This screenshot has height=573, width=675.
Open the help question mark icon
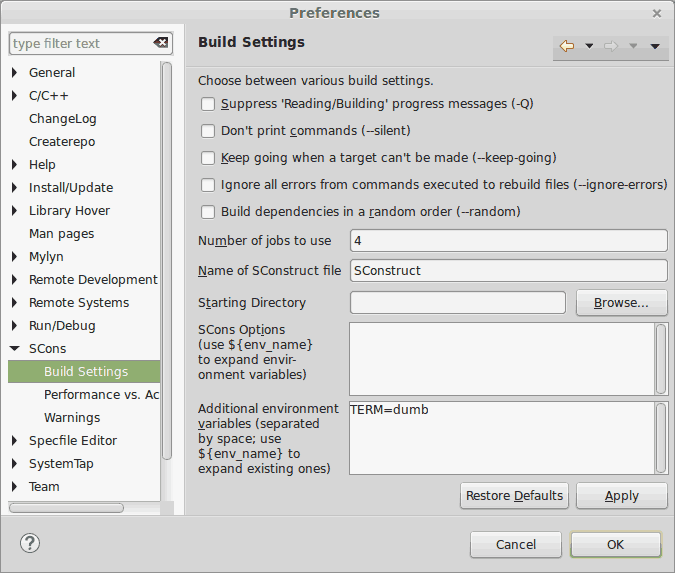coord(30,544)
